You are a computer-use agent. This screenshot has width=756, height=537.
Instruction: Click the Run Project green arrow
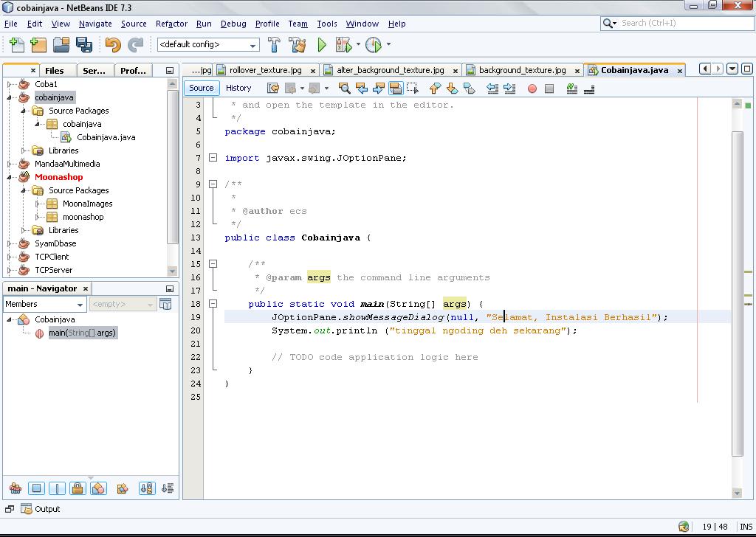tap(322, 45)
